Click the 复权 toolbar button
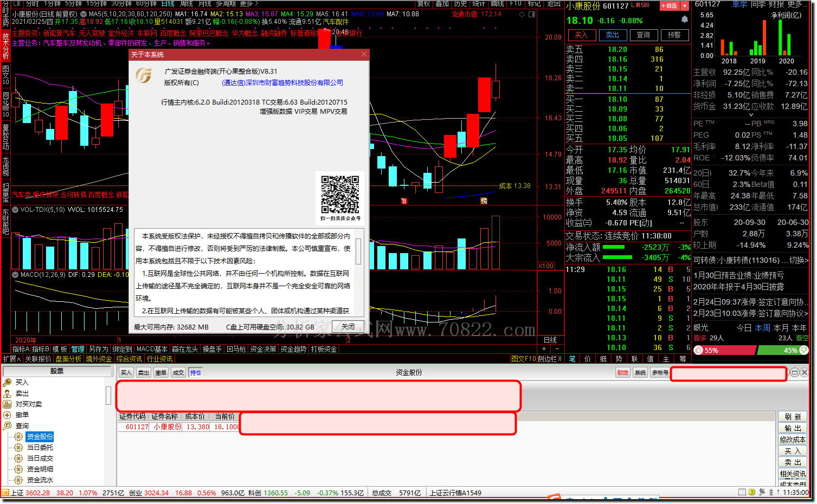 [x=424, y=4]
